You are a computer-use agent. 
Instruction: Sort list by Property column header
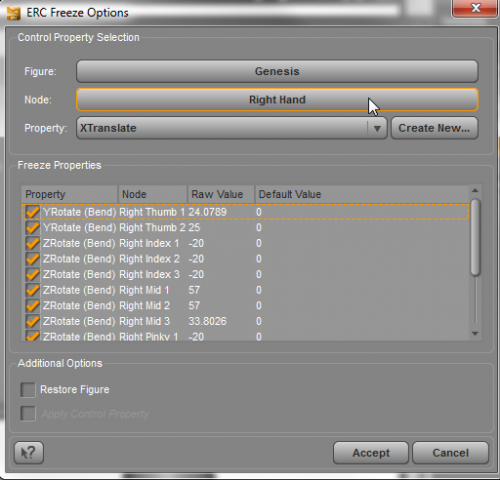pos(70,194)
